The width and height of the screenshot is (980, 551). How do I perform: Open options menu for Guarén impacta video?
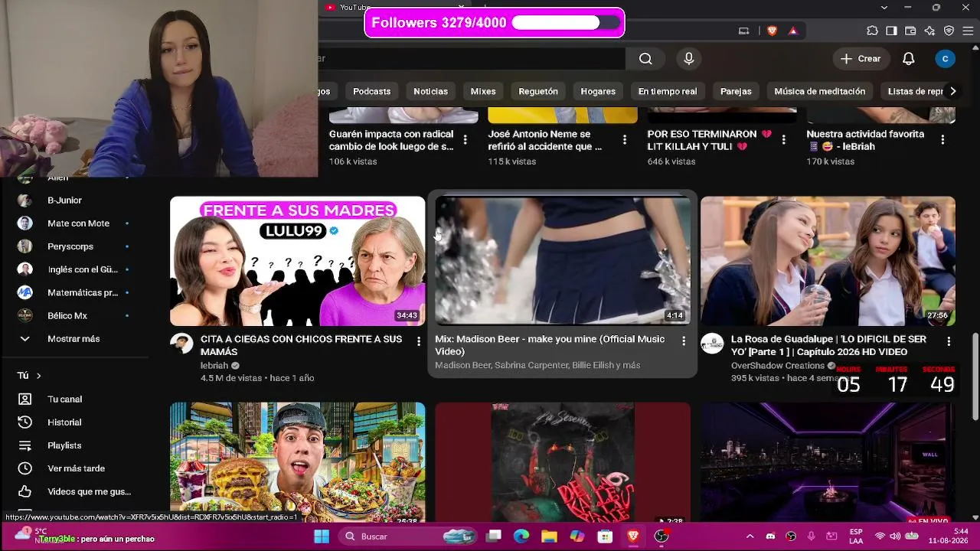[x=465, y=139]
